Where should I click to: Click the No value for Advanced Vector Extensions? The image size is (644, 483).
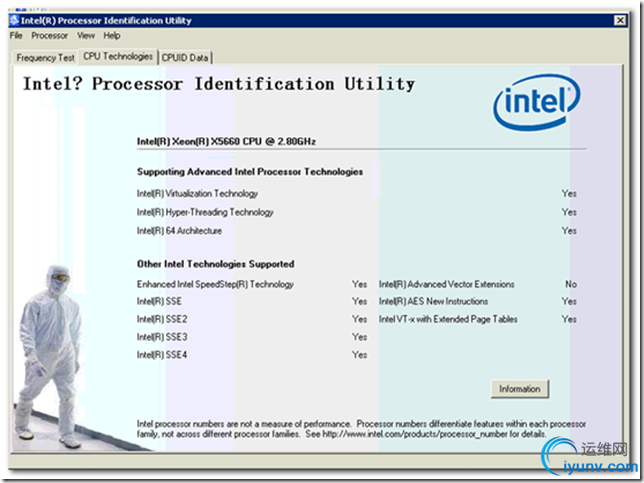(x=571, y=284)
